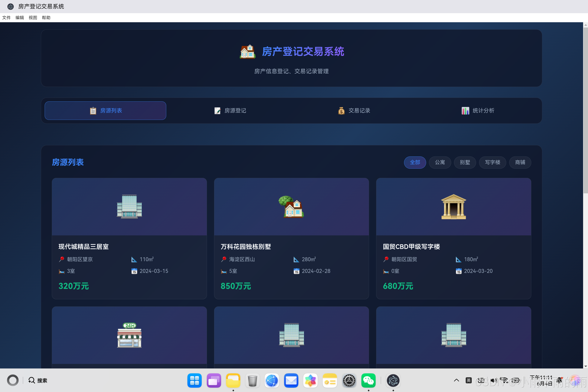This screenshot has height=392, width=588.
Task: Click the pin icon beside 朝阳区望京
Action: tap(61, 260)
